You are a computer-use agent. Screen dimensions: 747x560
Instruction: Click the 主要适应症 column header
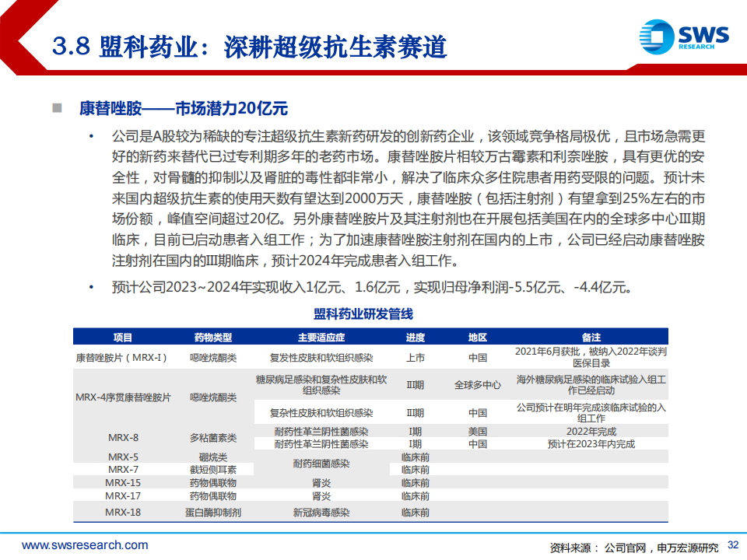coord(321,337)
